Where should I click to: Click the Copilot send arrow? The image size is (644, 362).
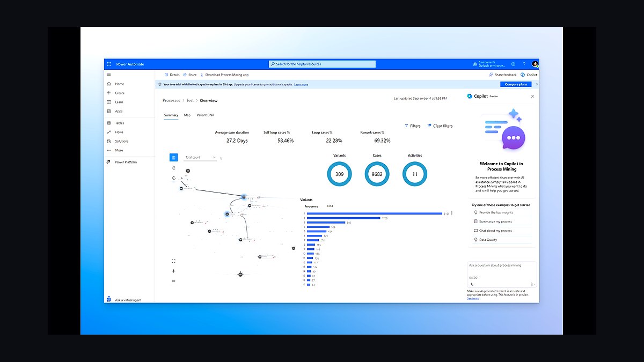[x=533, y=284]
